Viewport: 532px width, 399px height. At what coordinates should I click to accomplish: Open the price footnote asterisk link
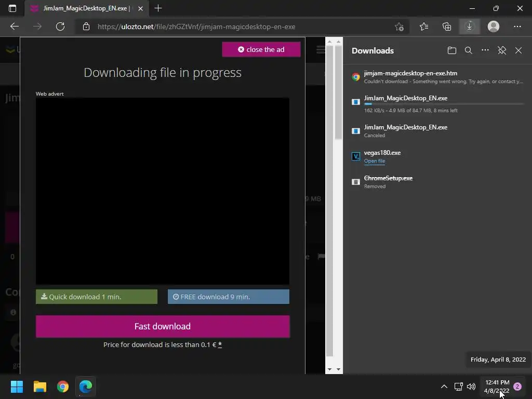pyautogui.click(x=220, y=345)
